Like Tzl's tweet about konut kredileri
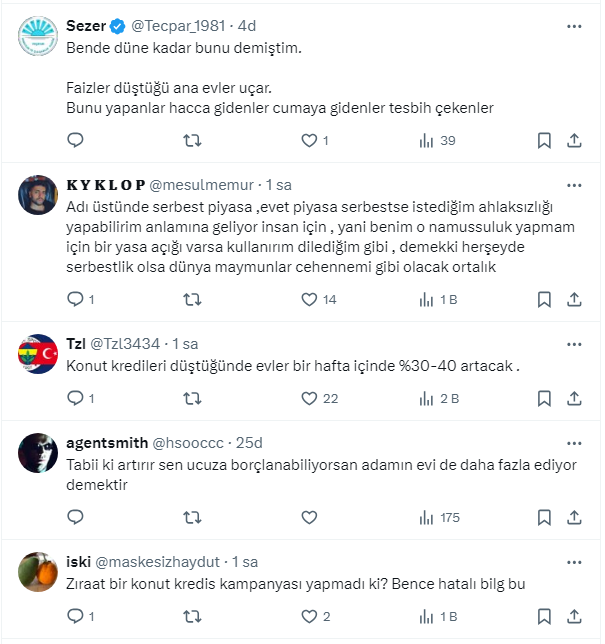Image resolution: width=605 pixels, height=644 pixels. coord(310,398)
